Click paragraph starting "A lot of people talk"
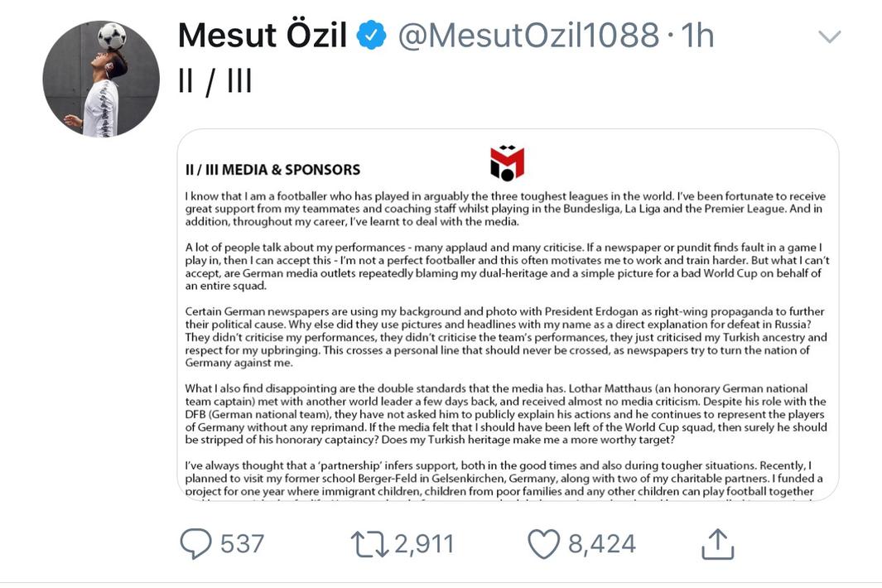The width and height of the screenshot is (882, 588). coord(505,266)
